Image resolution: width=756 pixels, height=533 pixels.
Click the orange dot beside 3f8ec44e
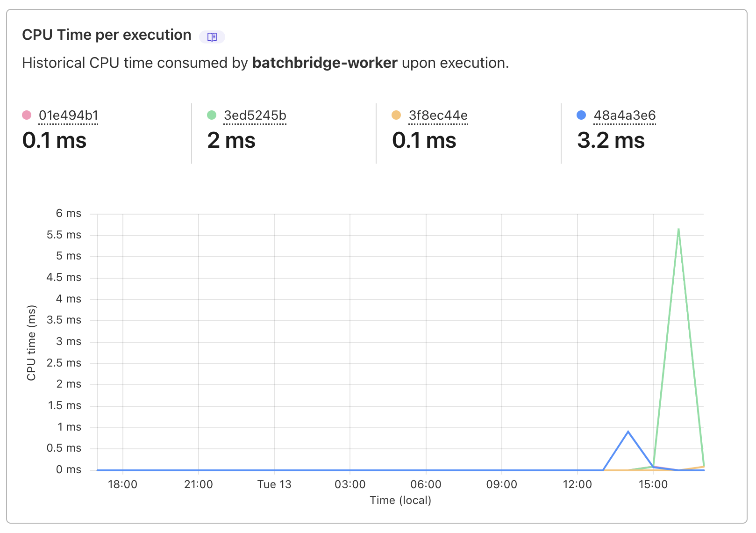397,115
